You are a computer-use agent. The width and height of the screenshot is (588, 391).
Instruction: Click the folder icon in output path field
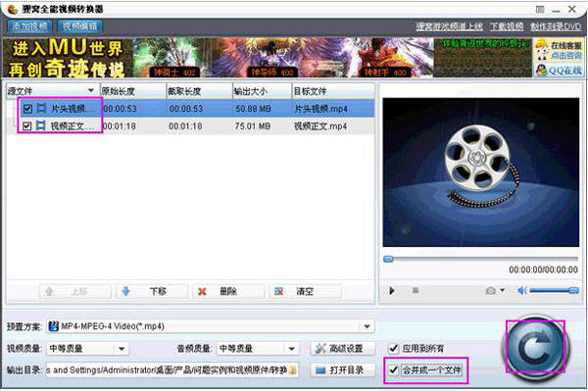293,370
